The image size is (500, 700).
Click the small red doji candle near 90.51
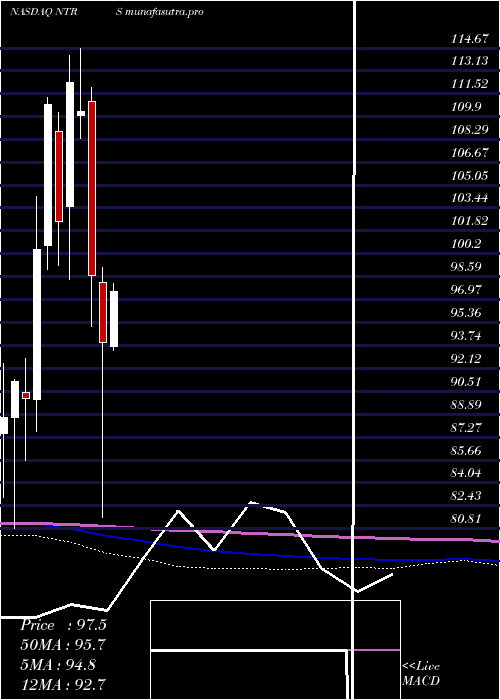coord(26,395)
